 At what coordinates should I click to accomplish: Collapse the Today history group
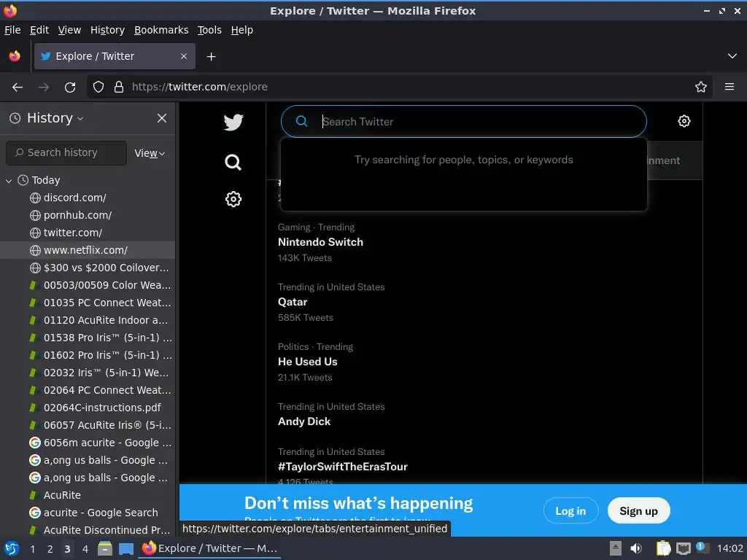(9, 181)
